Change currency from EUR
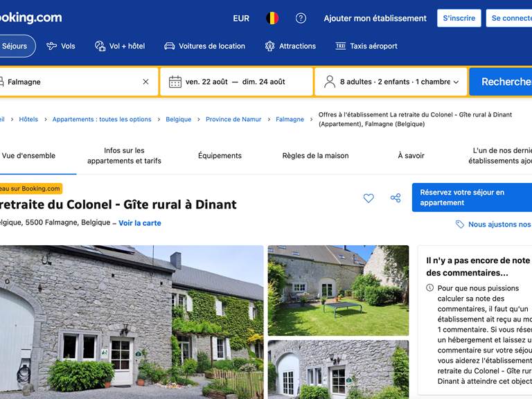This screenshot has width=532, height=399. click(x=241, y=18)
